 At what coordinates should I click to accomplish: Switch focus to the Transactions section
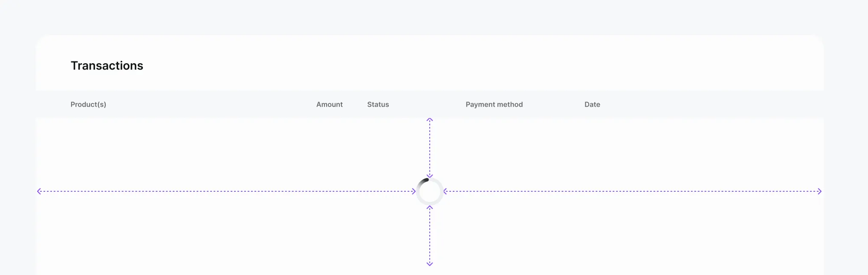click(x=107, y=65)
